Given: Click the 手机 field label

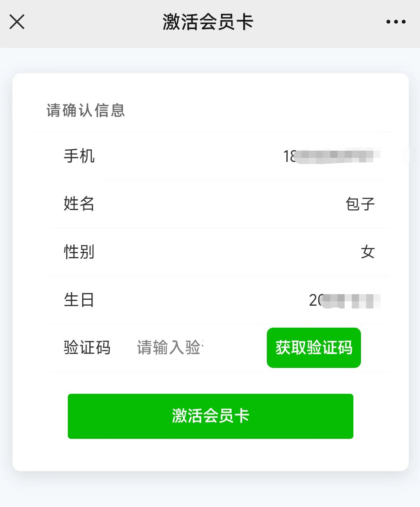Looking at the screenshot, I should click(x=79, y=156).
